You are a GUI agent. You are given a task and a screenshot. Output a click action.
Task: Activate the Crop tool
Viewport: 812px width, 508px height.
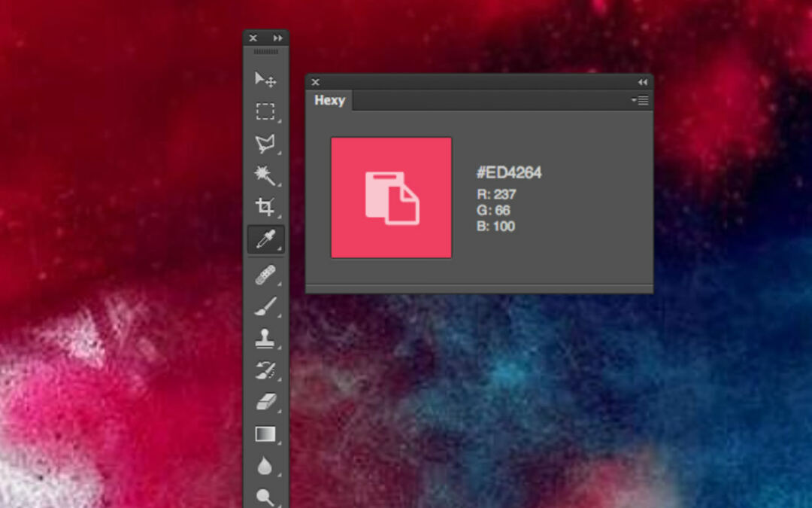coord(265,207)
